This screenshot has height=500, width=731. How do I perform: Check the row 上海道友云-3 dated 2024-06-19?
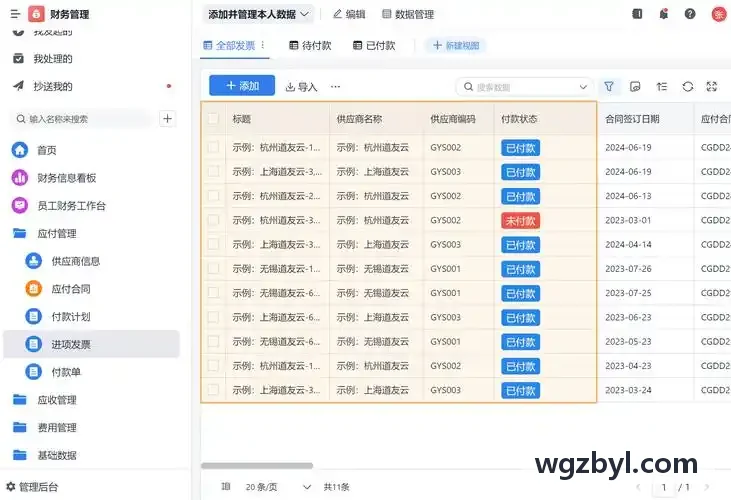click(x=213, y=171)
